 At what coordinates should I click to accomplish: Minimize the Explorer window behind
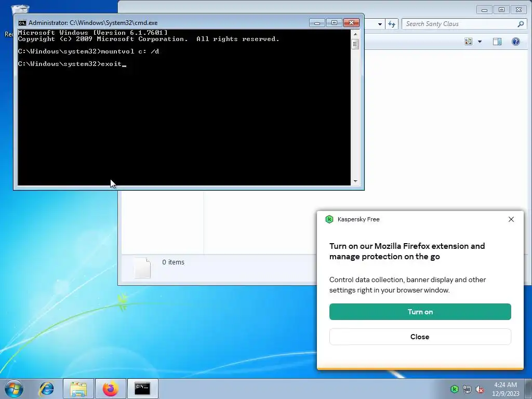click(484, 10)
